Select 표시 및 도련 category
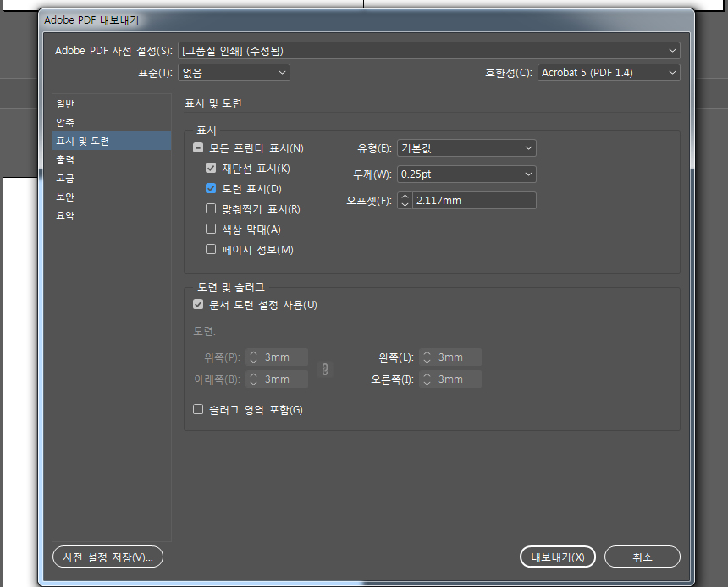 click(112, 141)
